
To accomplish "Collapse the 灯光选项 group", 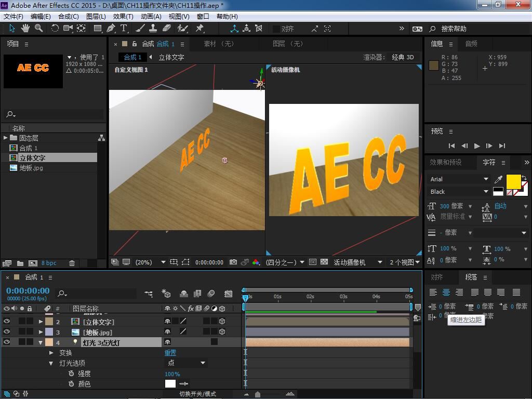I will [51, 363].
